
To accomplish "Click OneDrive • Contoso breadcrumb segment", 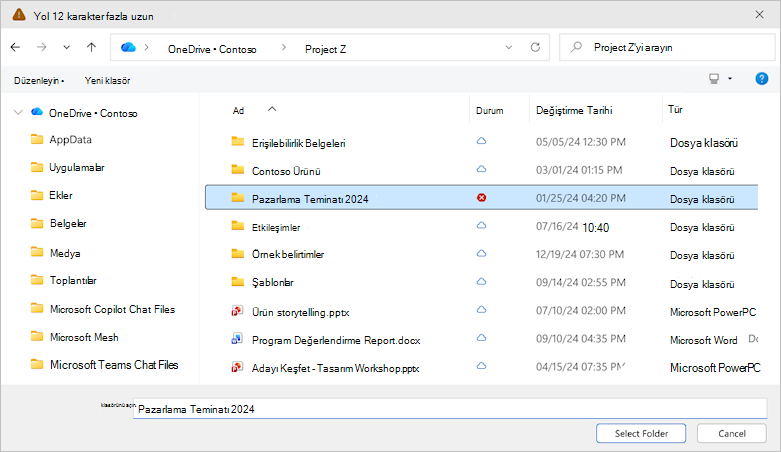I will (212, 49).
